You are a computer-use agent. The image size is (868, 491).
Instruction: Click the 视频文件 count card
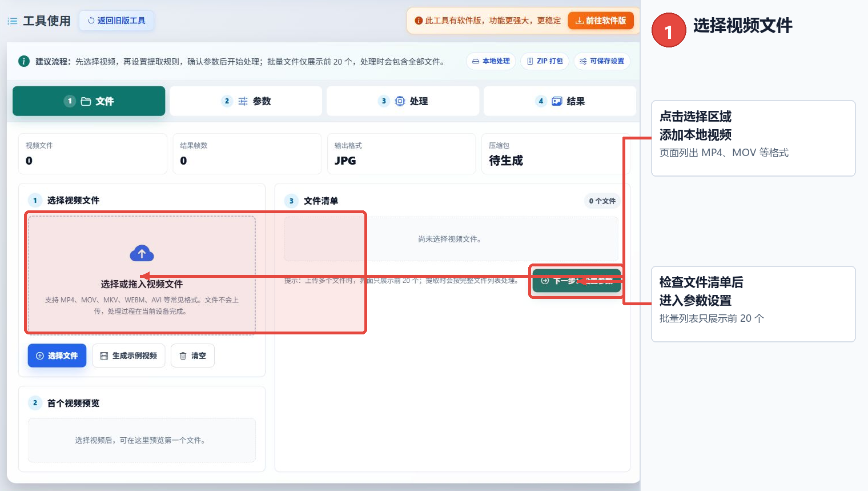[93, 154]
